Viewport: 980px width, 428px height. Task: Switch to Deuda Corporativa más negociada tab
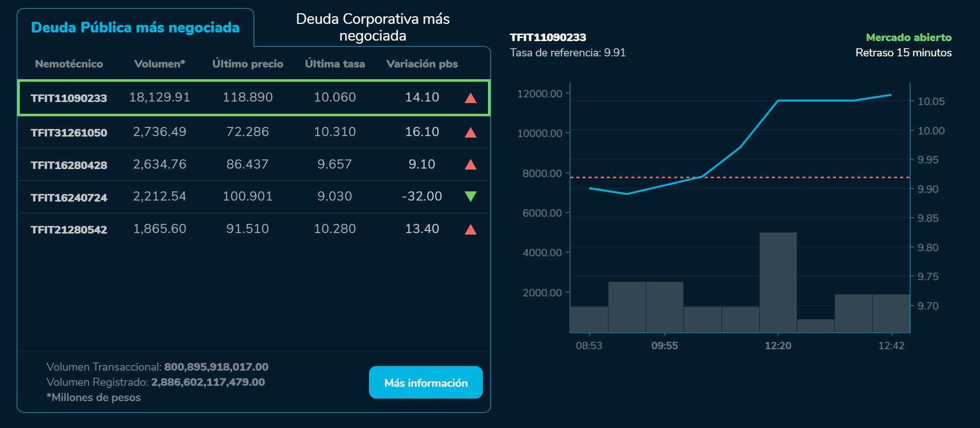[373, 27]
